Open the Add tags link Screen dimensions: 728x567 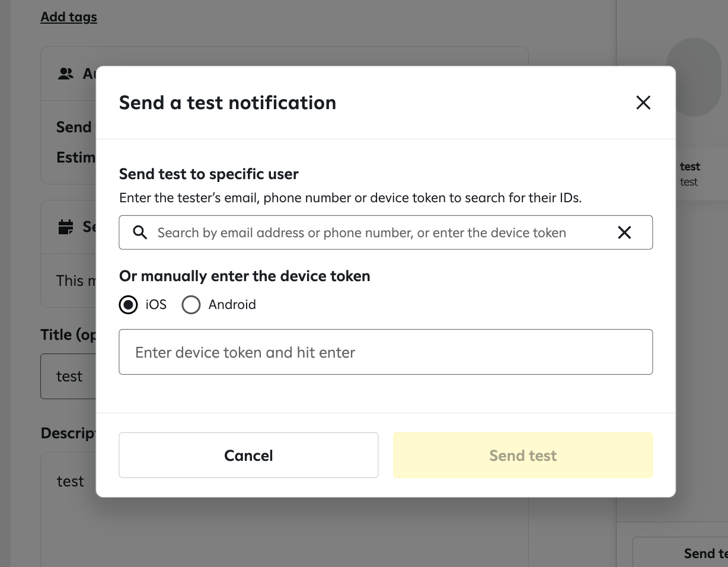(69, 17)
